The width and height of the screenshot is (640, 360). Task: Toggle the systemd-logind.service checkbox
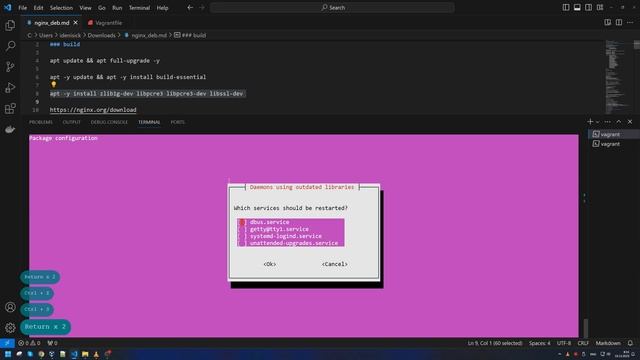coord(242,236)
